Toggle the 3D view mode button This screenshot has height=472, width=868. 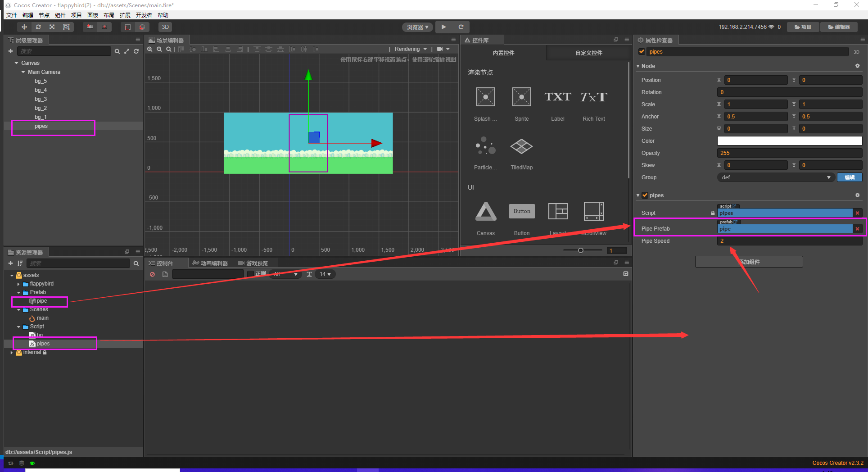[165, 27]
